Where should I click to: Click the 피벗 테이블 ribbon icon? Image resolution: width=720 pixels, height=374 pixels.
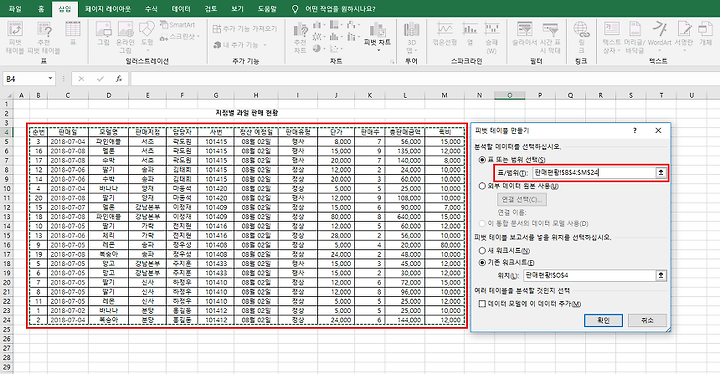(x=15, y=37)
